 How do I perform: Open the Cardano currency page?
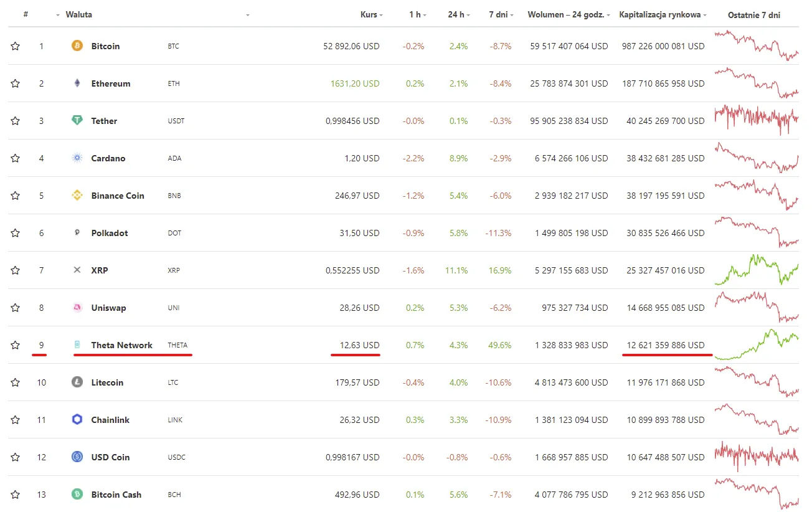pyautogui.click(x=108, y=158)
